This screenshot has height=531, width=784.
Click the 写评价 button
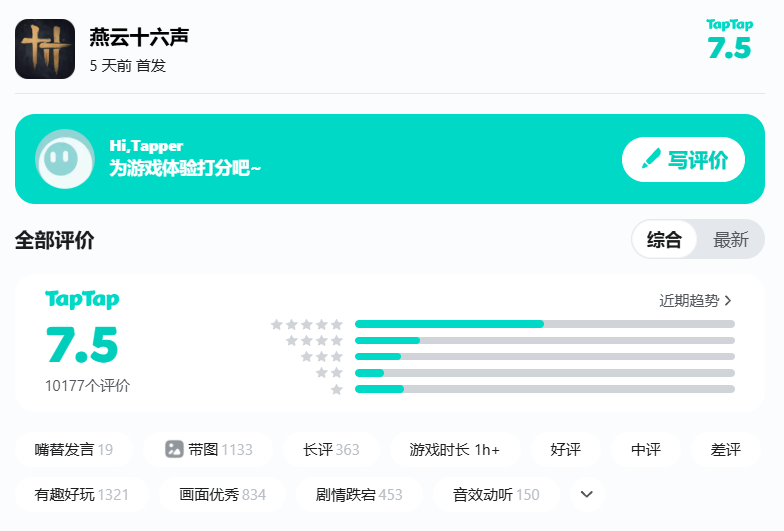[x=684, y=159]
